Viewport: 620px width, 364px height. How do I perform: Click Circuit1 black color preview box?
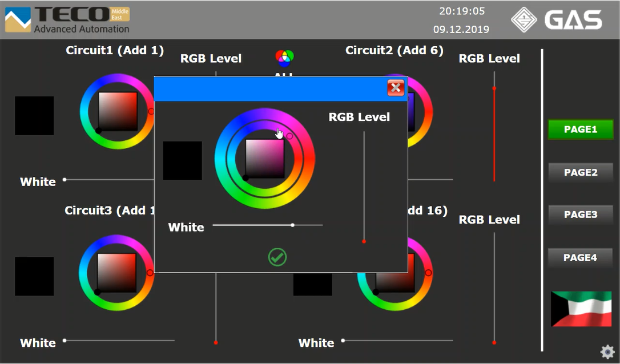tap(34, 116)
